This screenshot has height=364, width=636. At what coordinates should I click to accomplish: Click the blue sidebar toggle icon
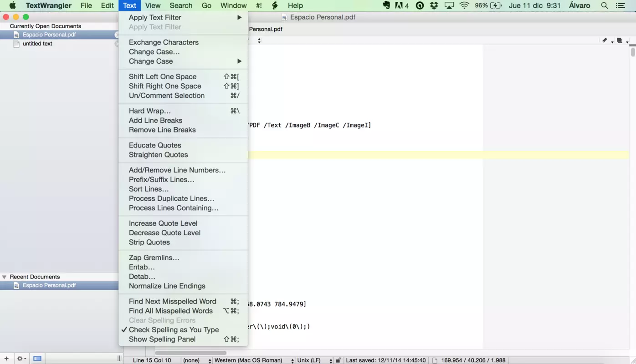click(37, 359)
